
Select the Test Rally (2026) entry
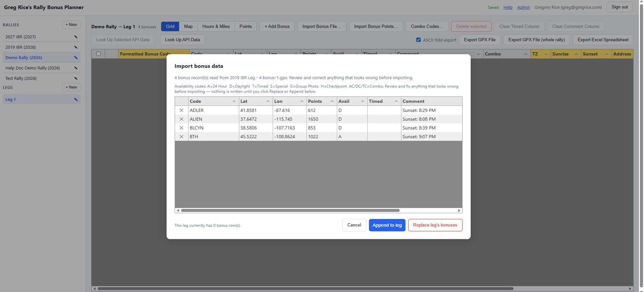pyautogui.click(x=41, y=78)
